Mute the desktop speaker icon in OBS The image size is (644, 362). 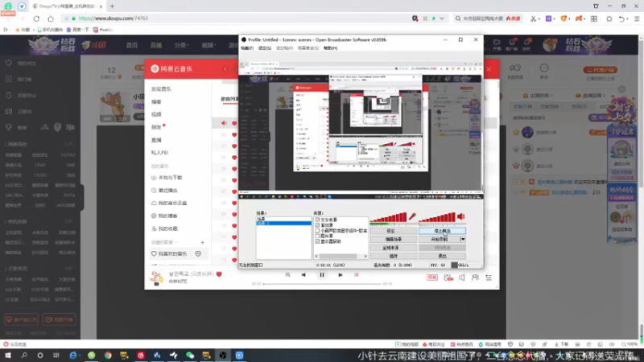460,216
